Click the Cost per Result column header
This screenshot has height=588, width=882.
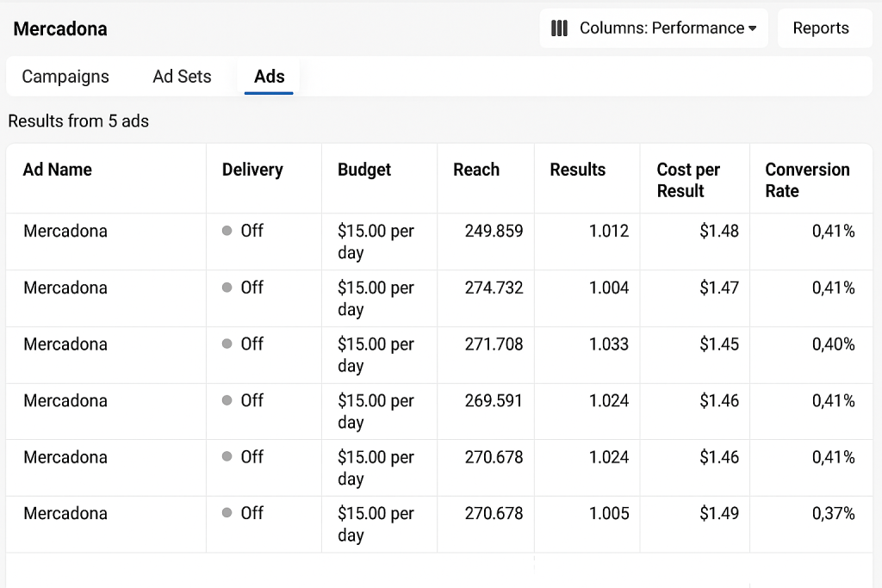(x=687, y=180)
